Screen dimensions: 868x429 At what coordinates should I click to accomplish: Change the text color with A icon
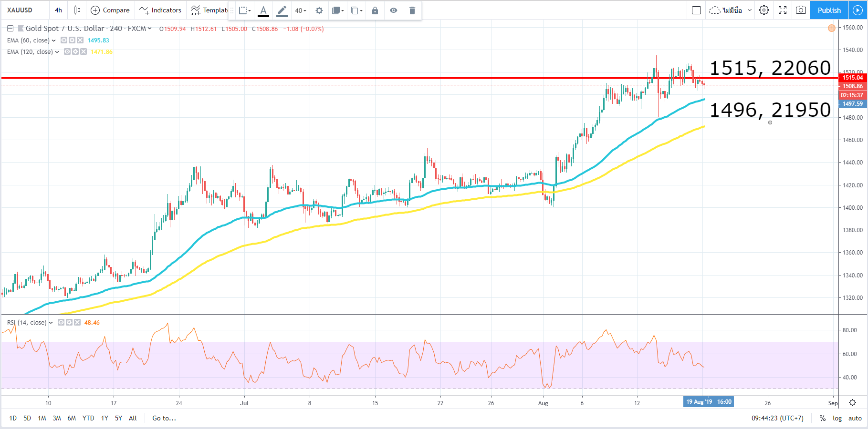tap(263, 10)
